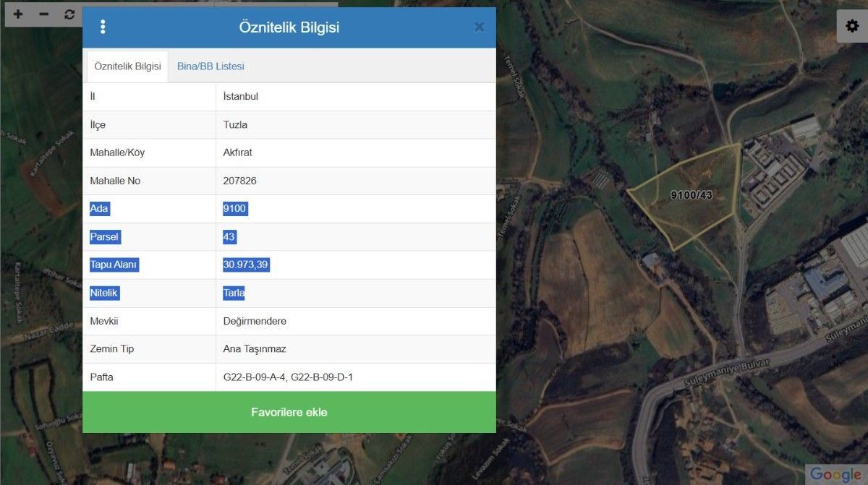Open the settings gear icon
Viewport: 868px width, 485px height.
[x=852, y=27]
